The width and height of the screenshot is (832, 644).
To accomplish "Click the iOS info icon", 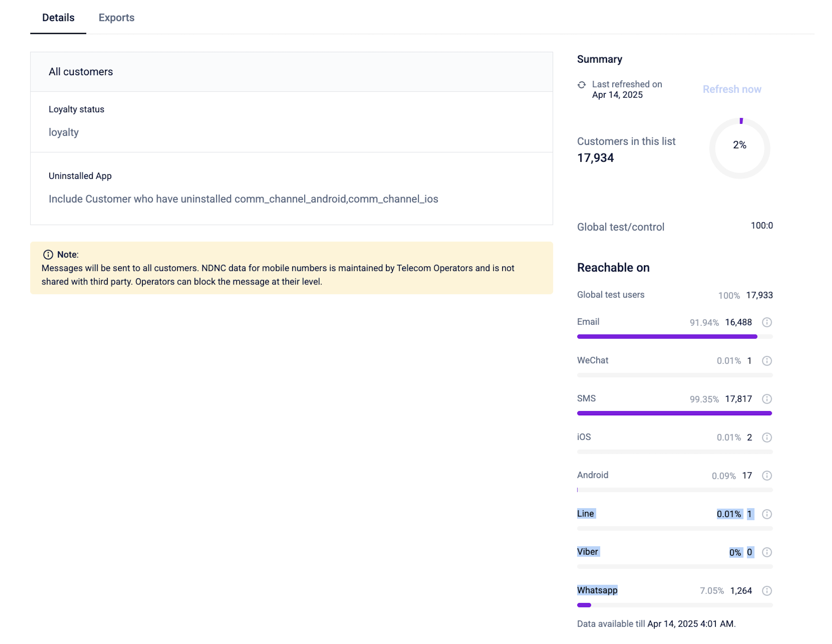I will pos(767,438).
